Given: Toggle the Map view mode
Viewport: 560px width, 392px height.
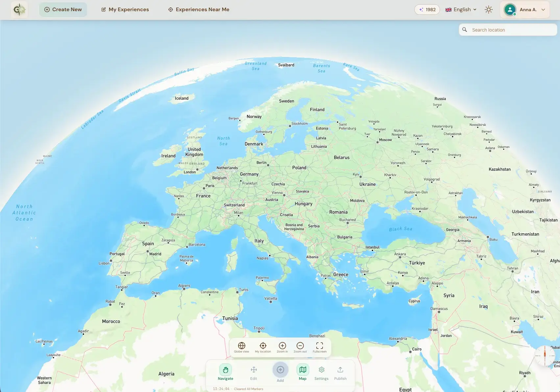Looking at the screenshot, I should (302, 370).
